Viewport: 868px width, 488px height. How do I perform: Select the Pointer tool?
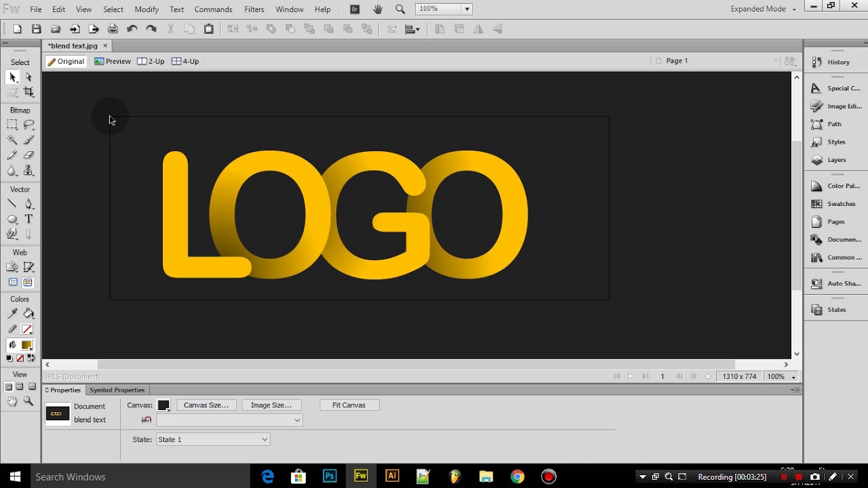(12, 77)
